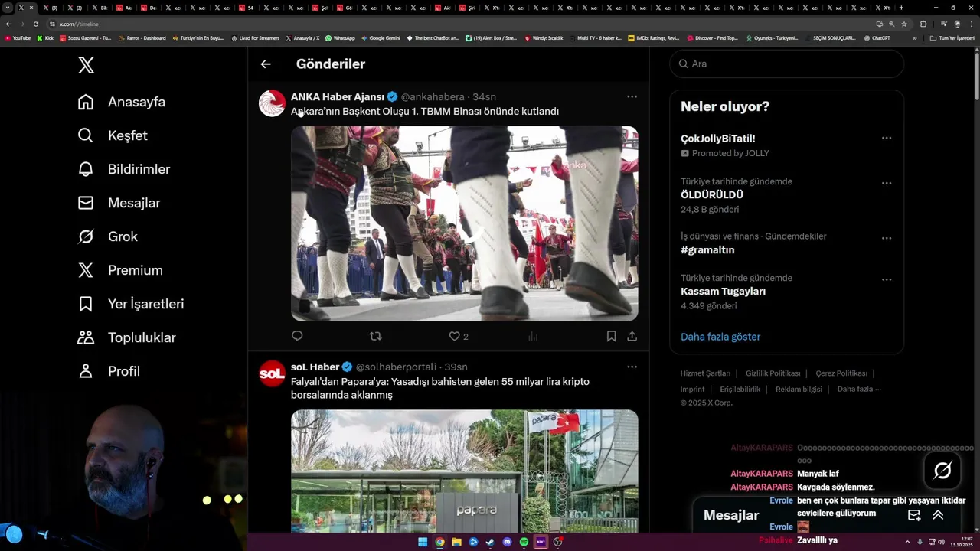Compose new message in Mesajlar drawer
The image size is (980, 551).
coord(914,515)
